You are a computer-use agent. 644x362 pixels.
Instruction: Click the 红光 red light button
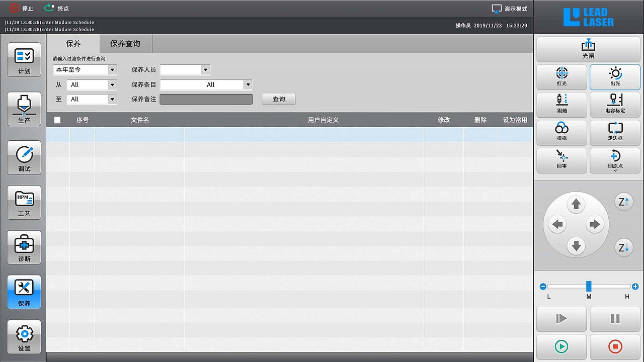[562, 76]
